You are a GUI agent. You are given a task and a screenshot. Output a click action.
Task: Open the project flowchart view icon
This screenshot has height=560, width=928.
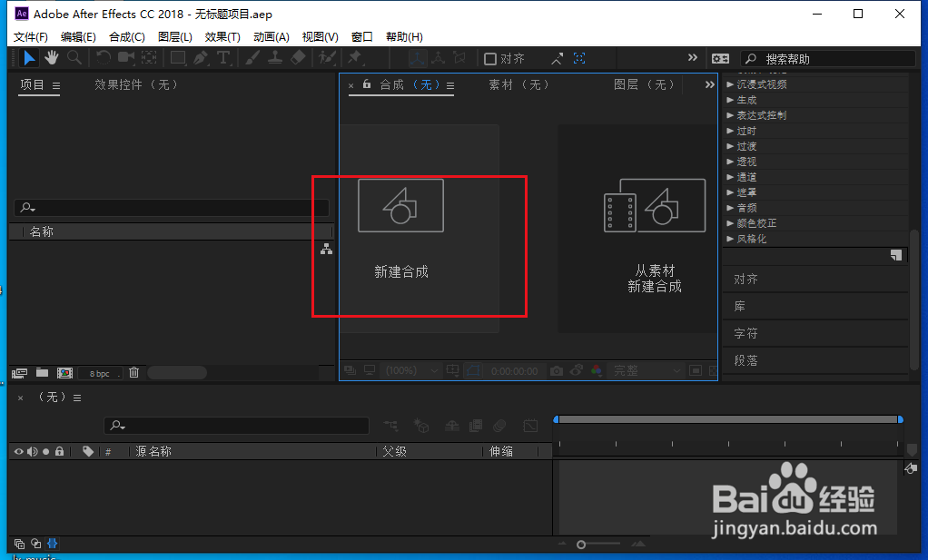point(327,249)
